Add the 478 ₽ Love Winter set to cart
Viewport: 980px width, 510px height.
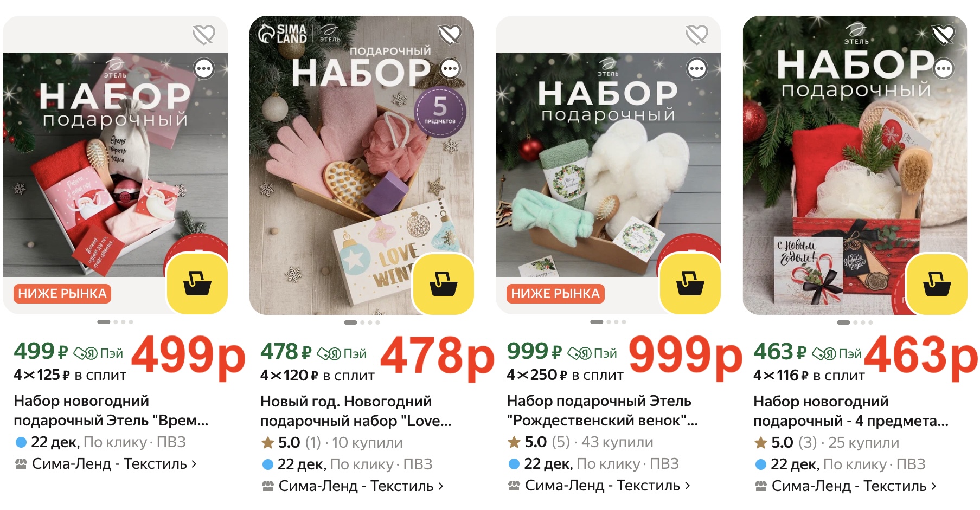(x=444, y=284)
